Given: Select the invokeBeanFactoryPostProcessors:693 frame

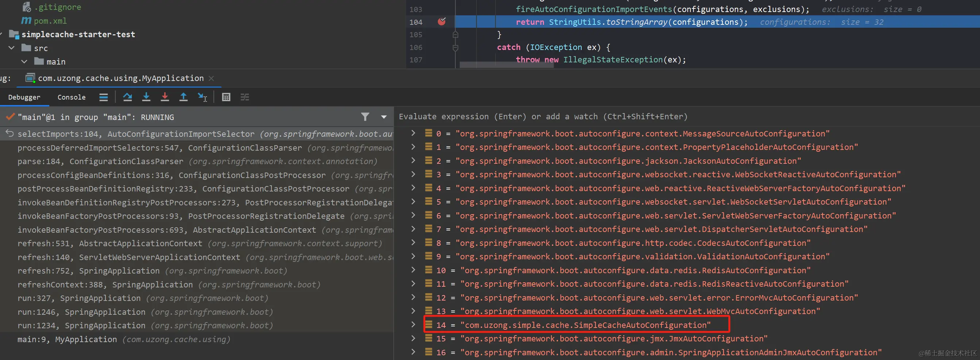Looking at the screenshot, I should click(x=197, y=230).
